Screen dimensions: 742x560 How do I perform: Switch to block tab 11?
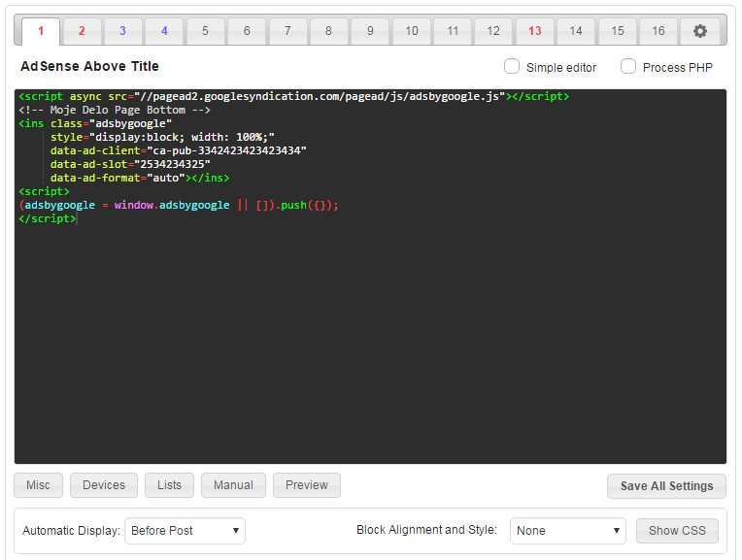click(x=453, y=31)
